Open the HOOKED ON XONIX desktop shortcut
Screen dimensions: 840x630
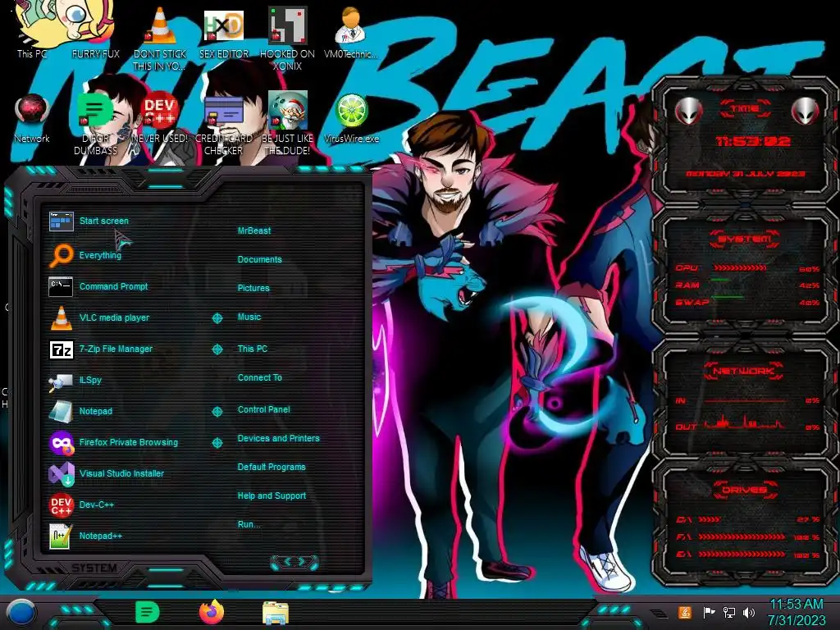click(288, 39)
